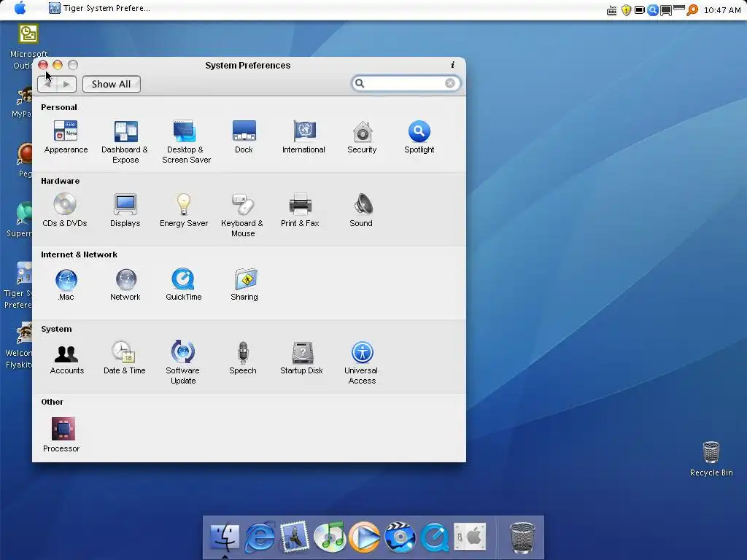Open System Preferences icon in the dock
Screen dimensions: 747x560
click(470, 537)
